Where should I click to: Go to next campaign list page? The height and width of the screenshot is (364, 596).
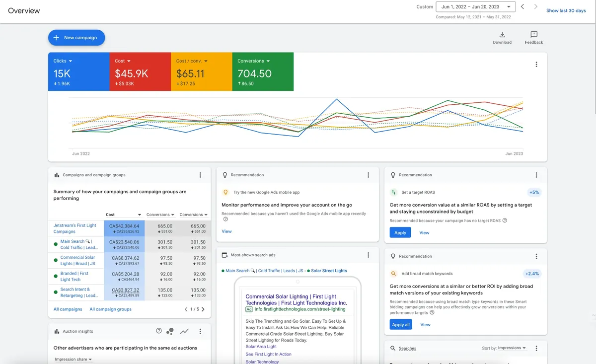(x=203, y=309)
